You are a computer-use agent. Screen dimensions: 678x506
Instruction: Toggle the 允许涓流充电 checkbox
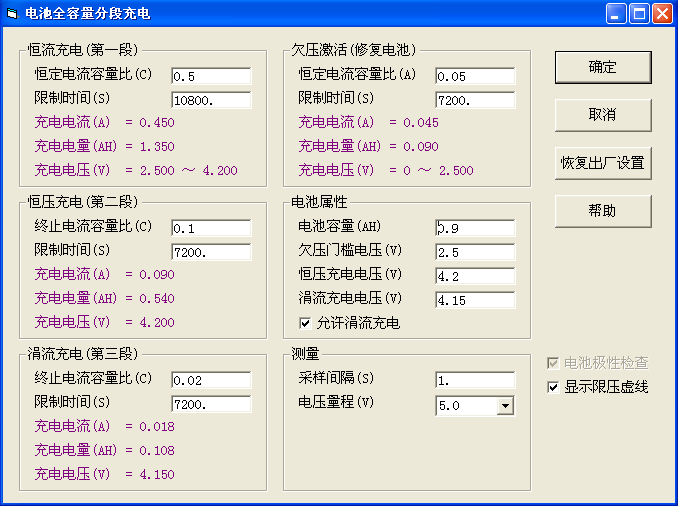coord(306,323)
